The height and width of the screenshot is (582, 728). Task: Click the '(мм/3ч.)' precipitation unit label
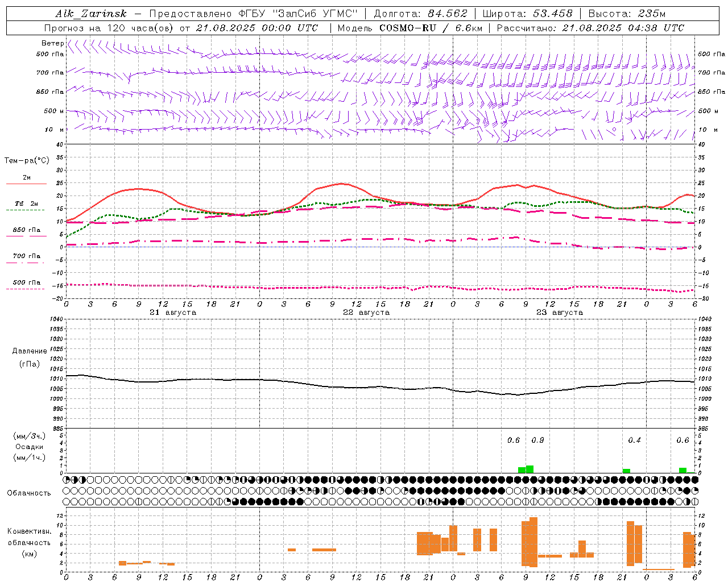29,436
